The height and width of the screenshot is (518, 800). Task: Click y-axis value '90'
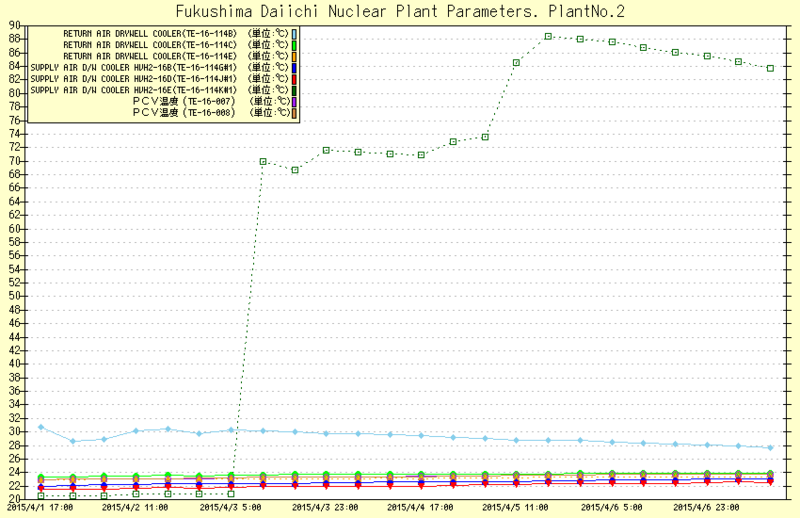14,25
